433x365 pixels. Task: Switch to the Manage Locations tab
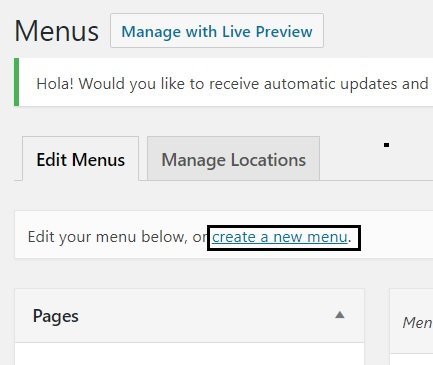233,159
